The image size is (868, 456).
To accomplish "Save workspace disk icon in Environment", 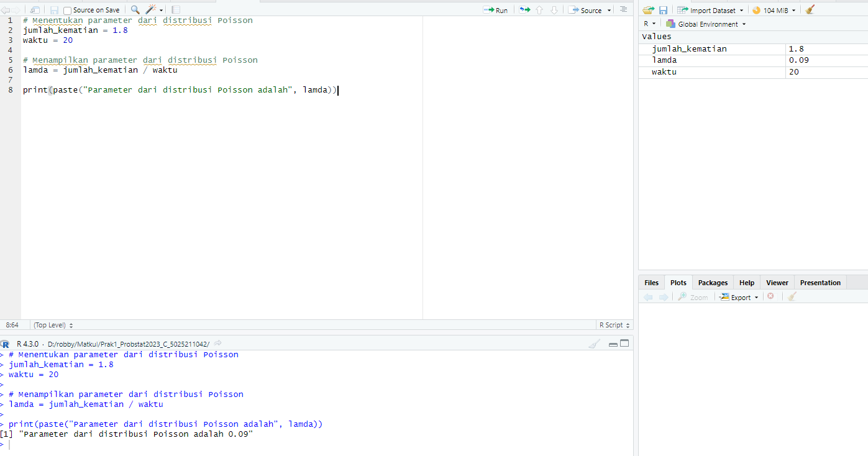I will point(663,10).
